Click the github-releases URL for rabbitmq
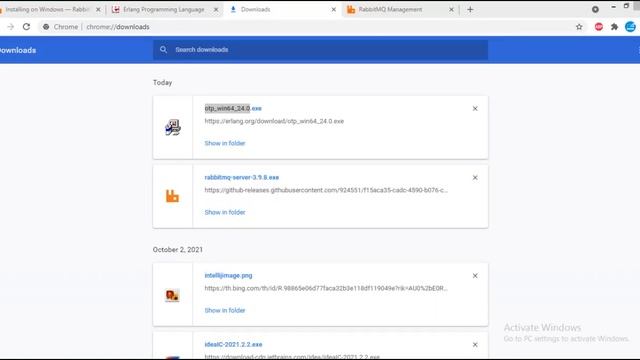This screenshot has width=640, height=360. 326,190
